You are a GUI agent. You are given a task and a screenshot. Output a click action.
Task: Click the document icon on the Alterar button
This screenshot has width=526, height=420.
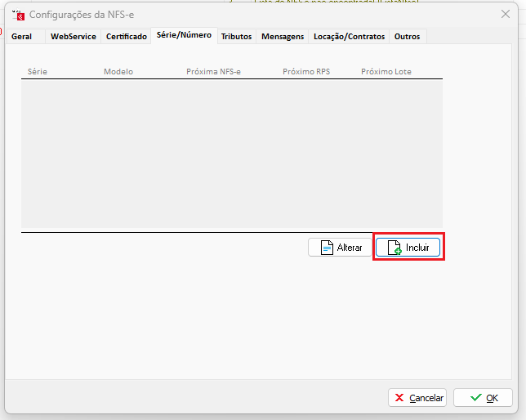[x=327, y=248]
